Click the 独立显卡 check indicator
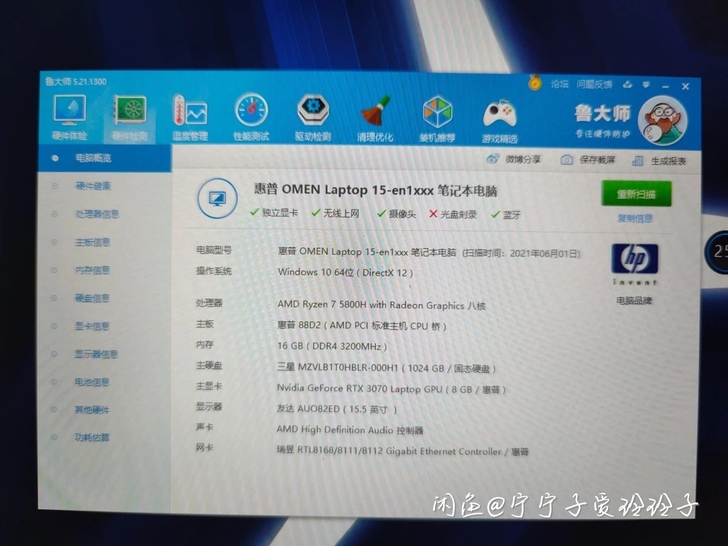Screen dimensions: 728x546 (273, 213)
